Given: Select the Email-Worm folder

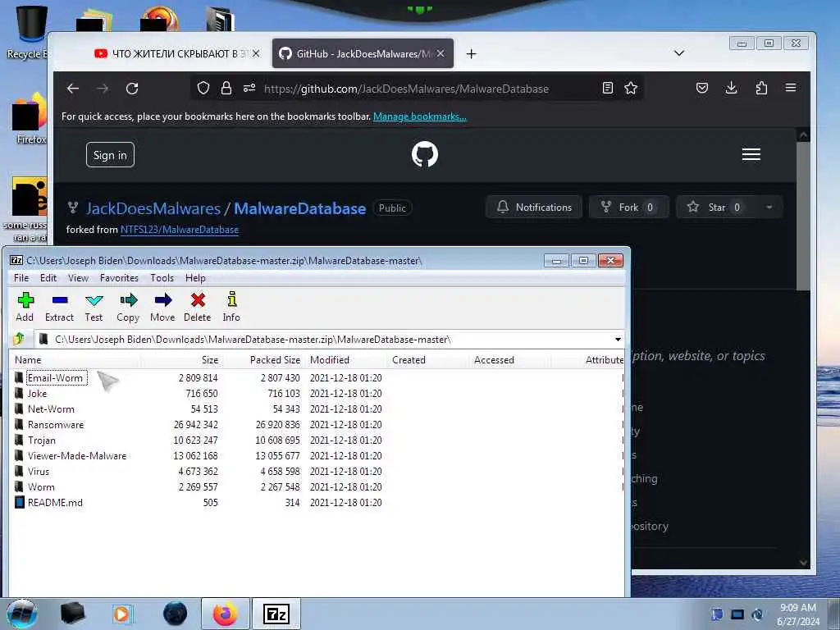Looking at the screenshot, I should 55,377.
